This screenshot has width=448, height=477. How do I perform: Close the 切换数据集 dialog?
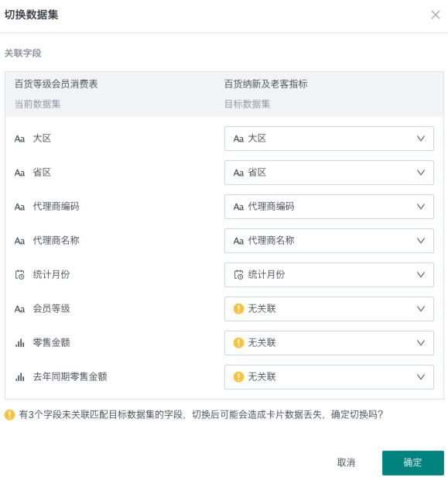coord(436,15)
